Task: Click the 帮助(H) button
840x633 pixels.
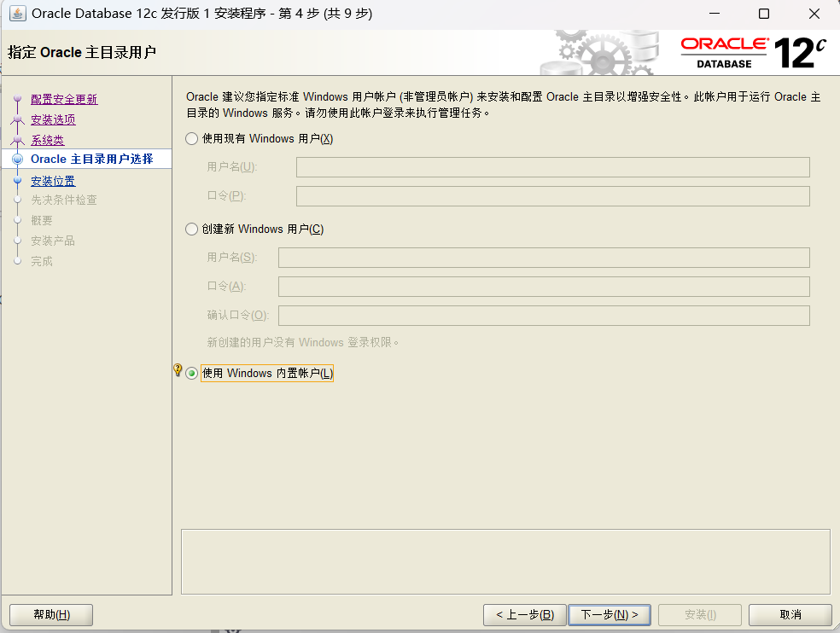Action: (x=51, y=615)
